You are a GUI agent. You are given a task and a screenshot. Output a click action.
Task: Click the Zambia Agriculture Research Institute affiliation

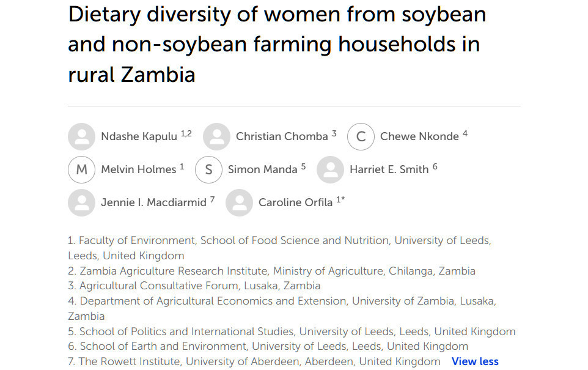coord(271,271)
